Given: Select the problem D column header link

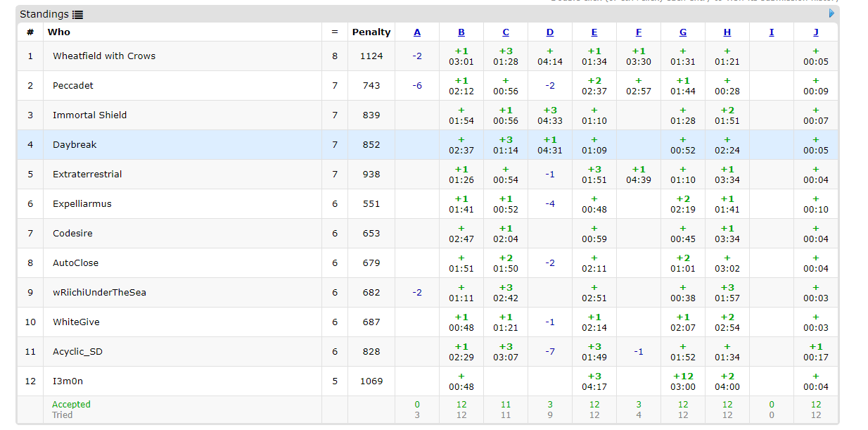Looking at the screenshot, I should [x=550, y=32].
